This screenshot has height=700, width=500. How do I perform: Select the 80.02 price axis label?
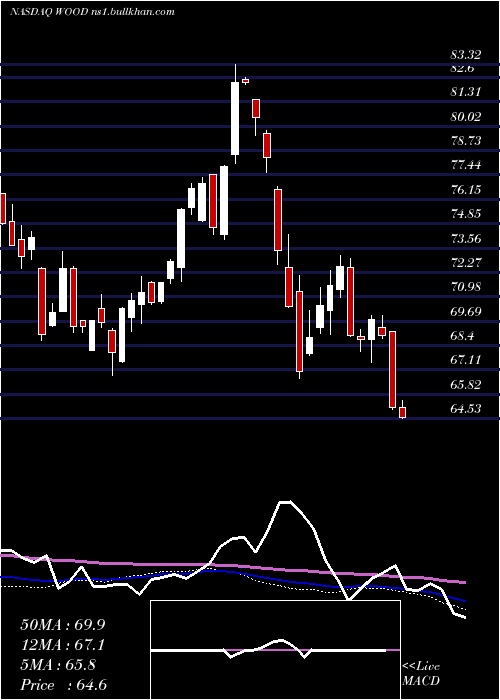pyautogui.click(x=466, y=117)
